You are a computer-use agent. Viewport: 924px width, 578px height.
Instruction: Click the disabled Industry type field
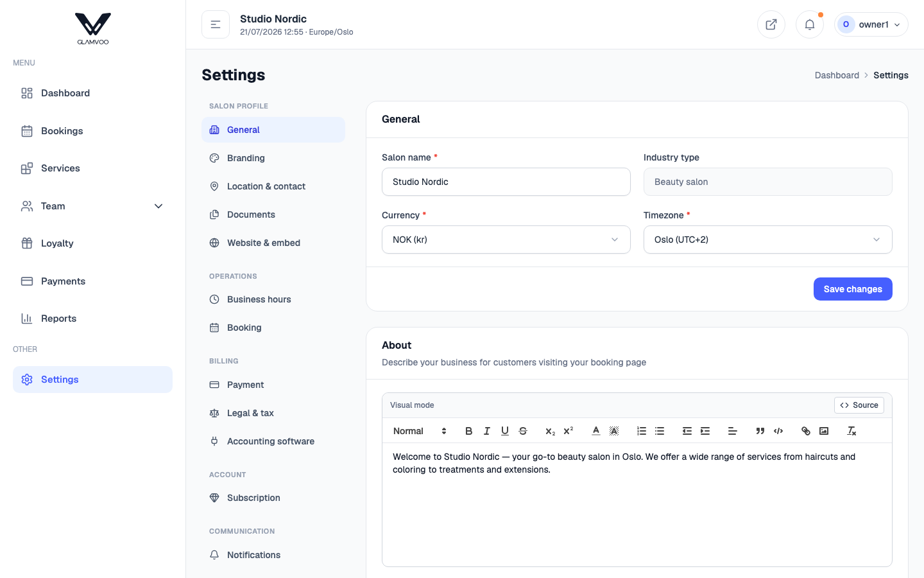pos(768,182)
